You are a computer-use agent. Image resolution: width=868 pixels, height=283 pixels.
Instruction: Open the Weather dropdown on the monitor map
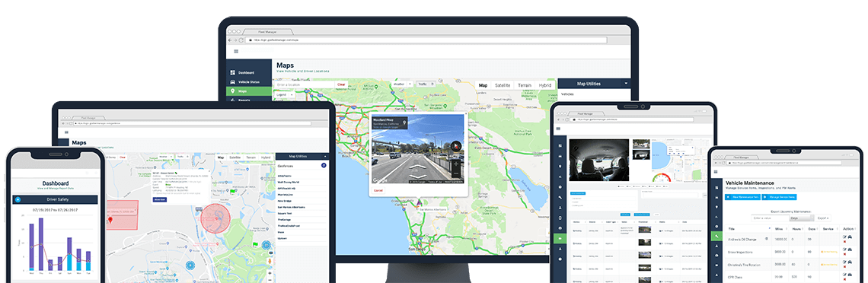pyautogui.click(x=403, y=84)
